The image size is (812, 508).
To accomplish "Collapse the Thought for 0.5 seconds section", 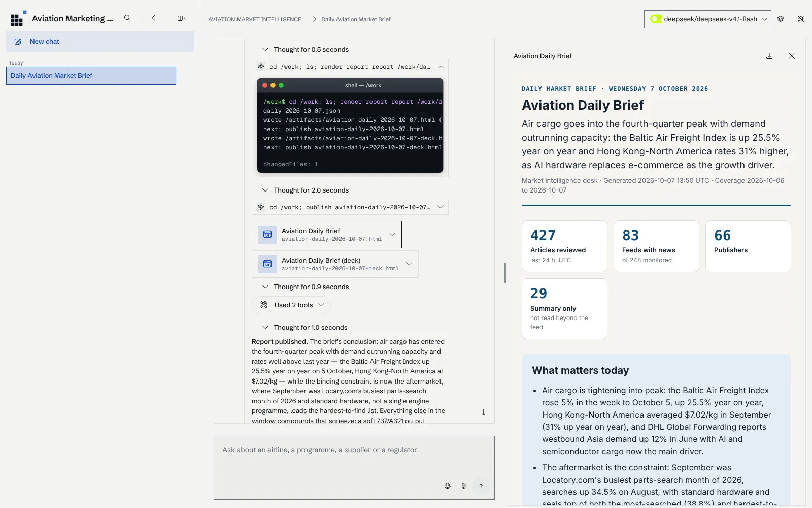I will (x=306, y=49).
